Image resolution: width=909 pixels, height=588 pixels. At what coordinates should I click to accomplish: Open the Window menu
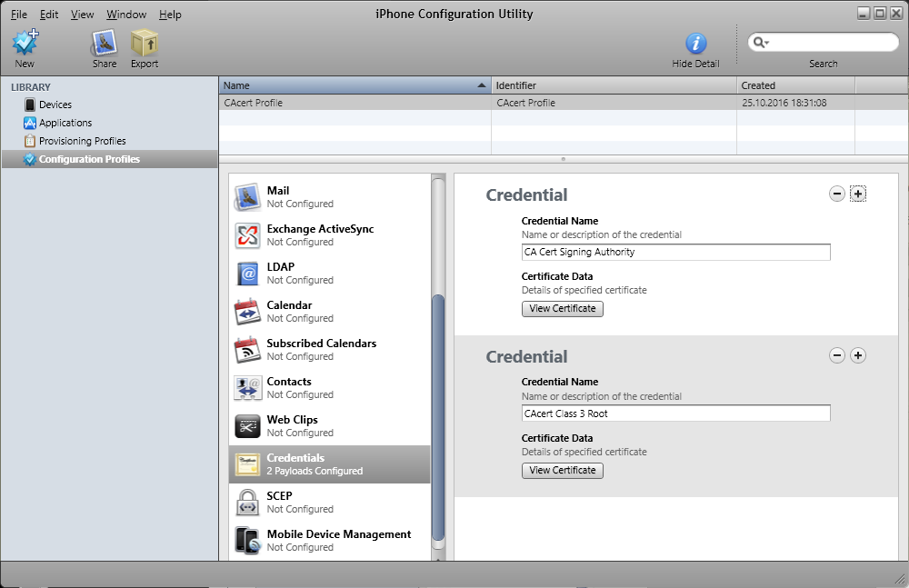[125, 15]
